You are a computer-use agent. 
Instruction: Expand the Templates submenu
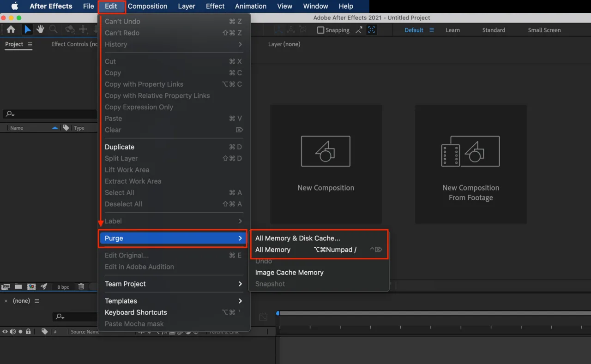pyautogui.click(x=174, y=301)
